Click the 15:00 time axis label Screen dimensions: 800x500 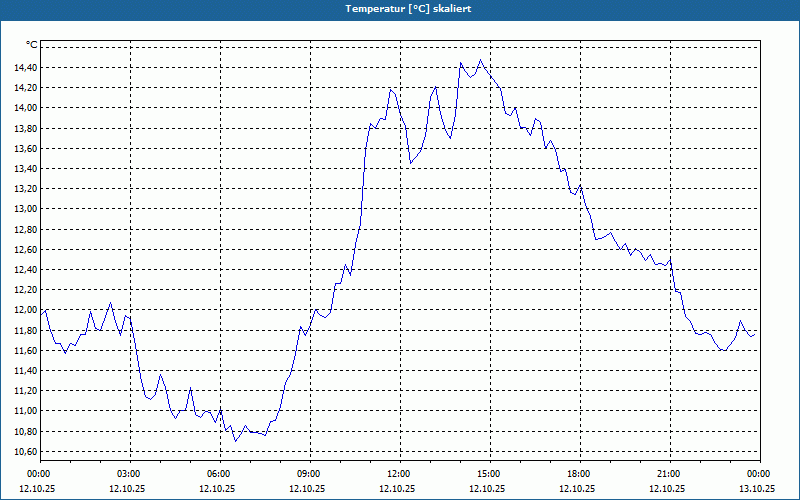490,474
